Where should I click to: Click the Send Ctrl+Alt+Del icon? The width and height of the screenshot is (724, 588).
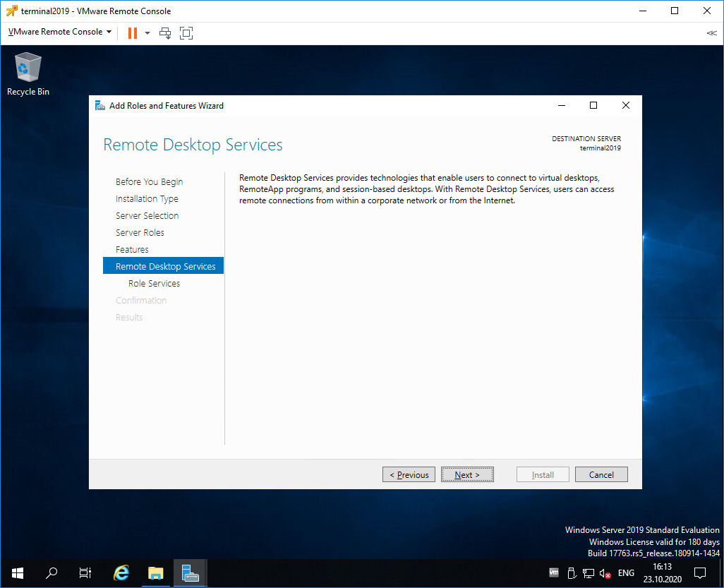coord(165,32)
